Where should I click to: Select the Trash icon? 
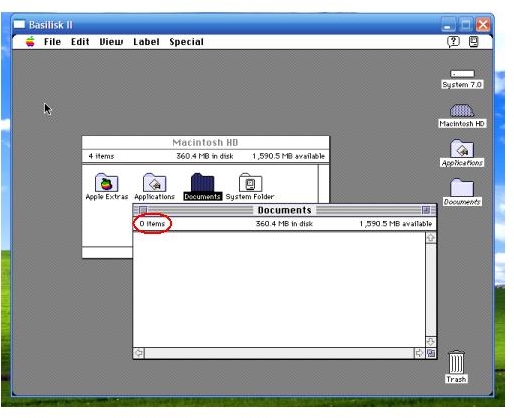point(456,362)
